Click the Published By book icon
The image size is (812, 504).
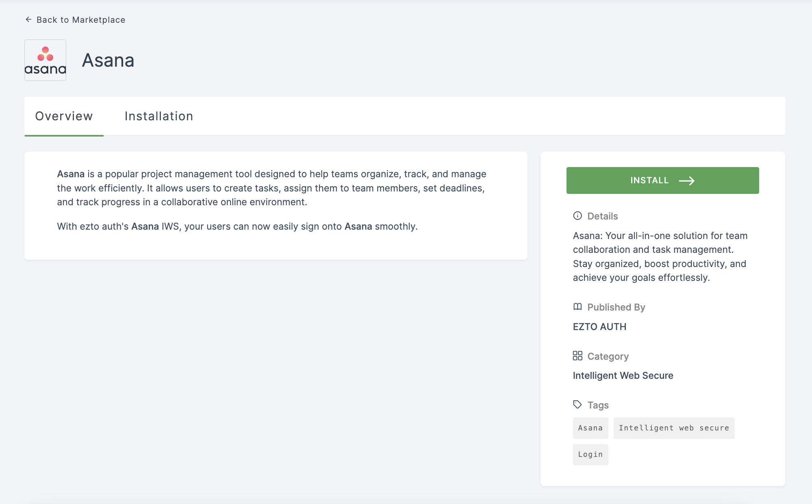coord(578,307)
